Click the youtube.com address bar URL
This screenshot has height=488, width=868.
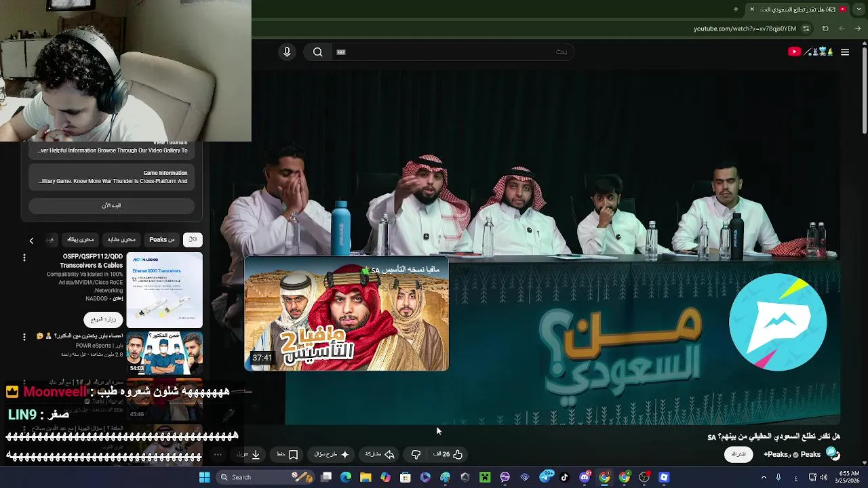745,28
